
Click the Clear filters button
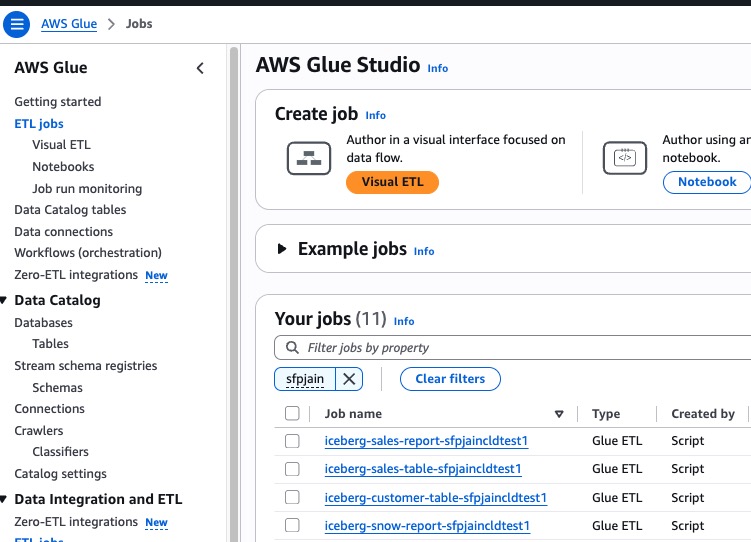450,379
